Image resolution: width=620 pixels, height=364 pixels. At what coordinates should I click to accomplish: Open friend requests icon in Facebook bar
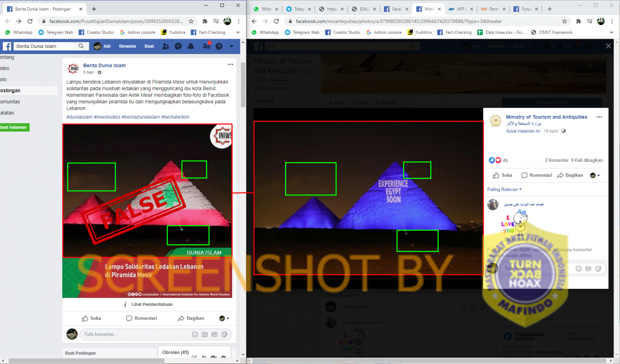[x=165, y=46]
